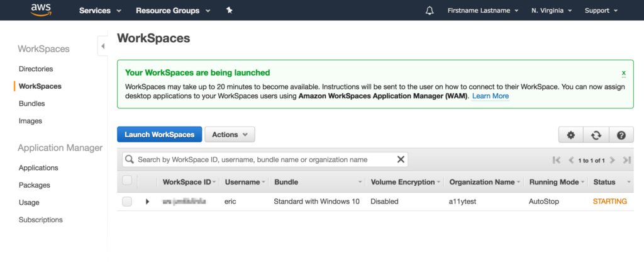Screen dimensions: 644x262
Task: Click the search magnifier icon
Action: pos(130,159)
